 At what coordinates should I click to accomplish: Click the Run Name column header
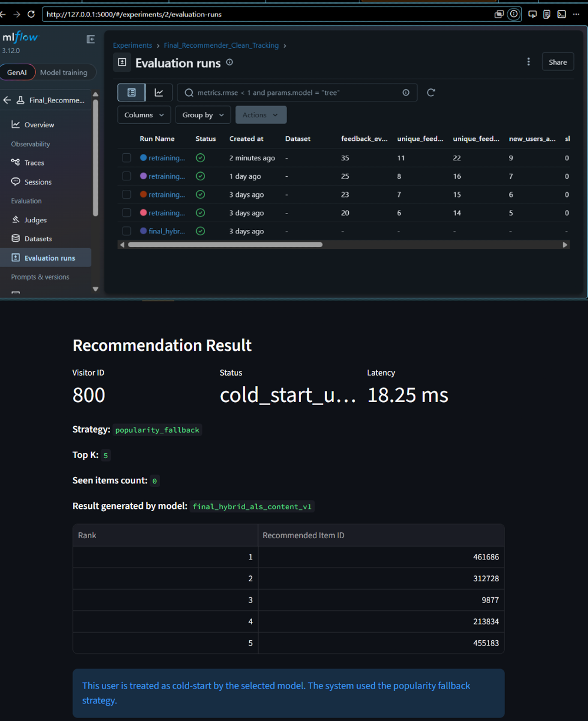click(x=157, y=139)
